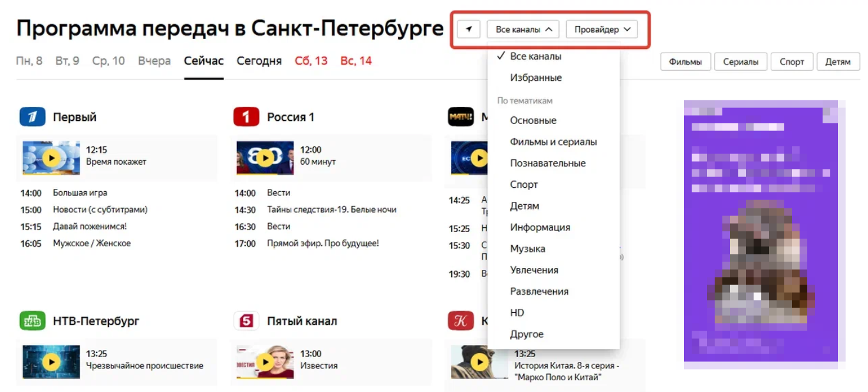Open Давай поженимся! at 15:15
The width and height of the screenshot is (868, 392).
[x=90, y=226]
